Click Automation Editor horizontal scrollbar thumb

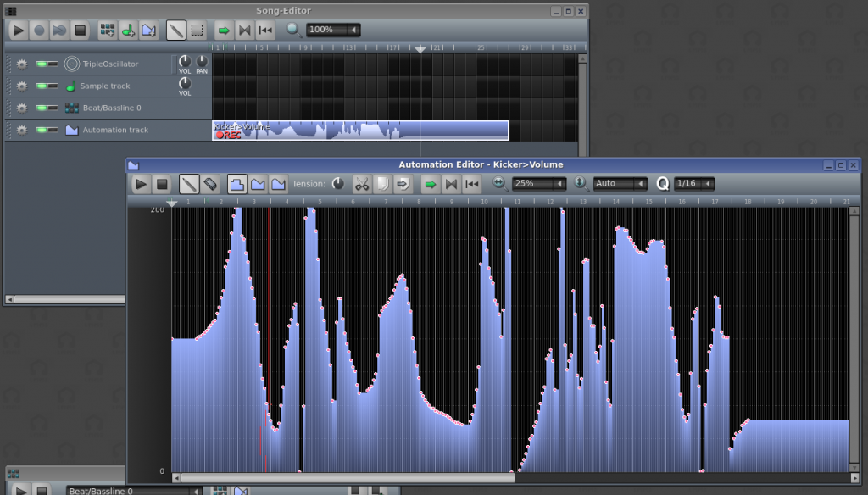tap(348, 478)
